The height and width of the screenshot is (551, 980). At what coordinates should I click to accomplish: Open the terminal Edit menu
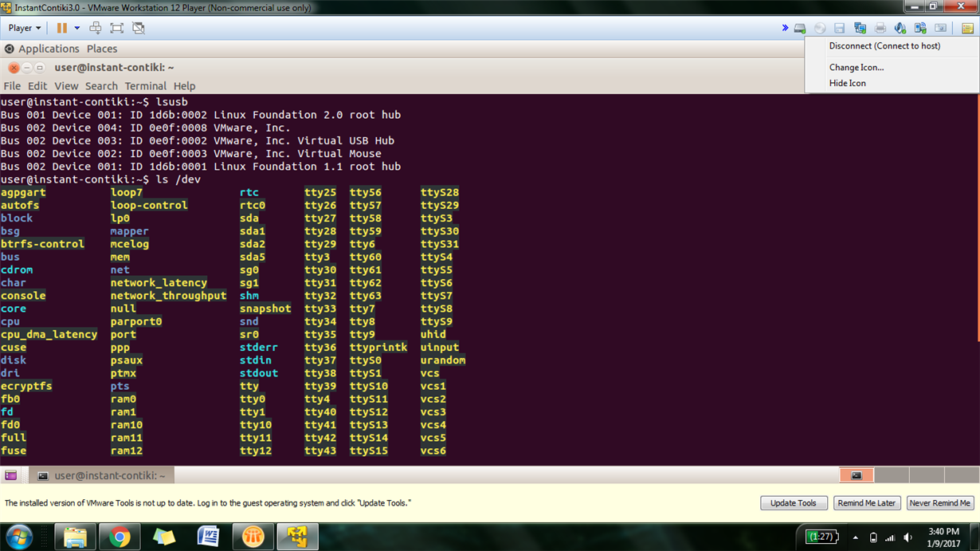[x=37, y=86]
